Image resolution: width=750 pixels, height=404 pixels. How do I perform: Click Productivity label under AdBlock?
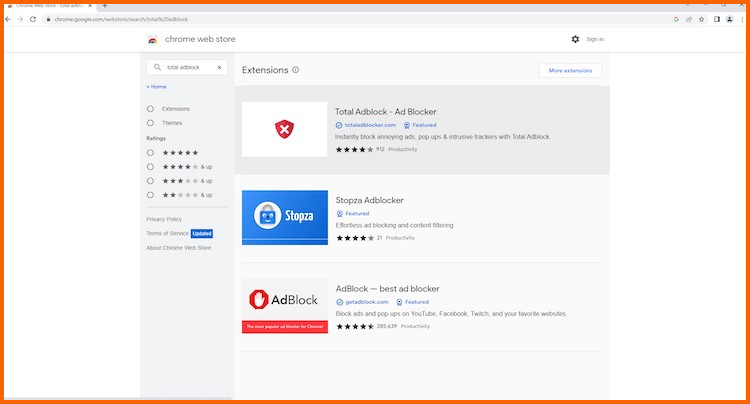coord(415,327)
